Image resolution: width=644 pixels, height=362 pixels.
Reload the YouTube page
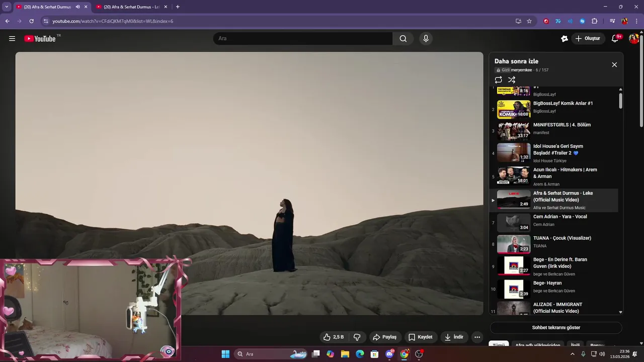(x=31, y=21)
